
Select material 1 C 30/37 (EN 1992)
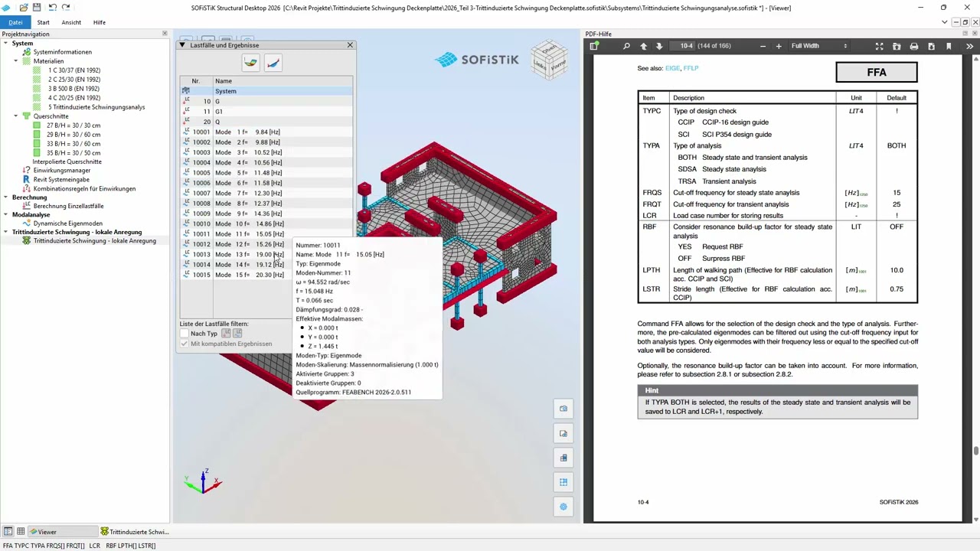click(74, 70)
